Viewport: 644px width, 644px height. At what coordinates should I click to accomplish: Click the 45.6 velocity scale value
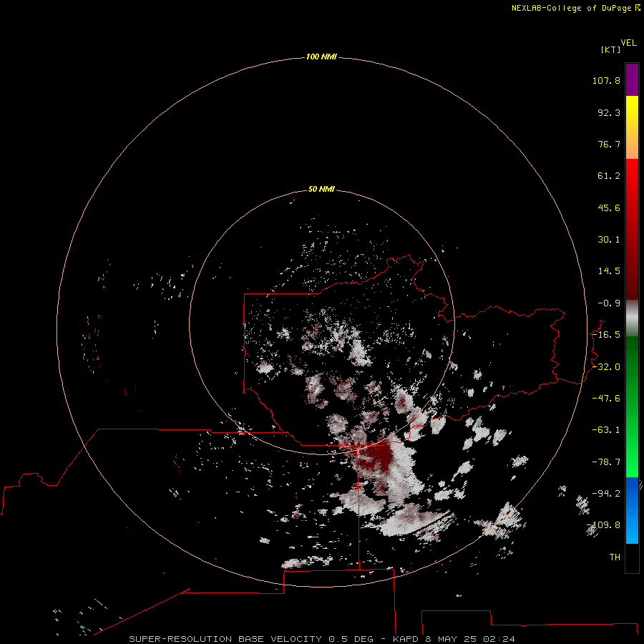609,208
